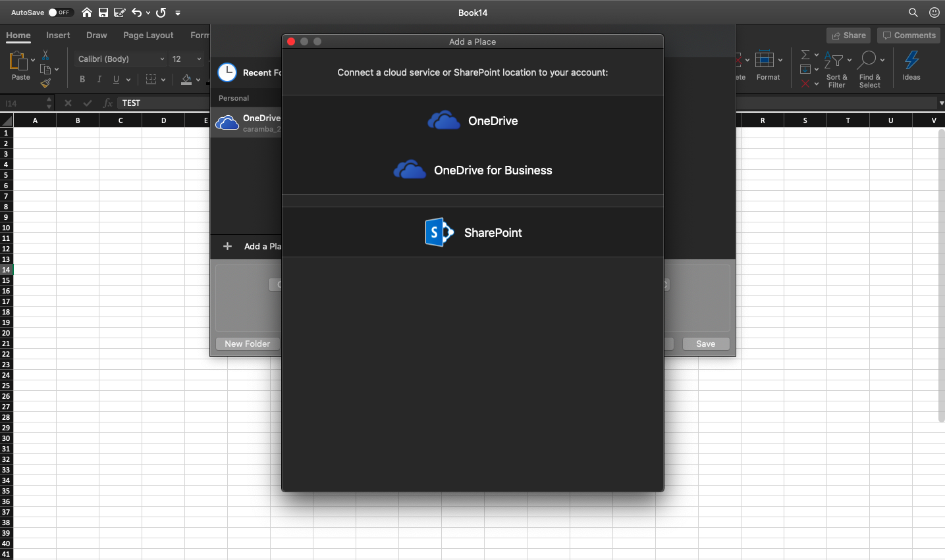Expand the Fill Color options arrow
The image size is (945, 560).
pos(198,80)
